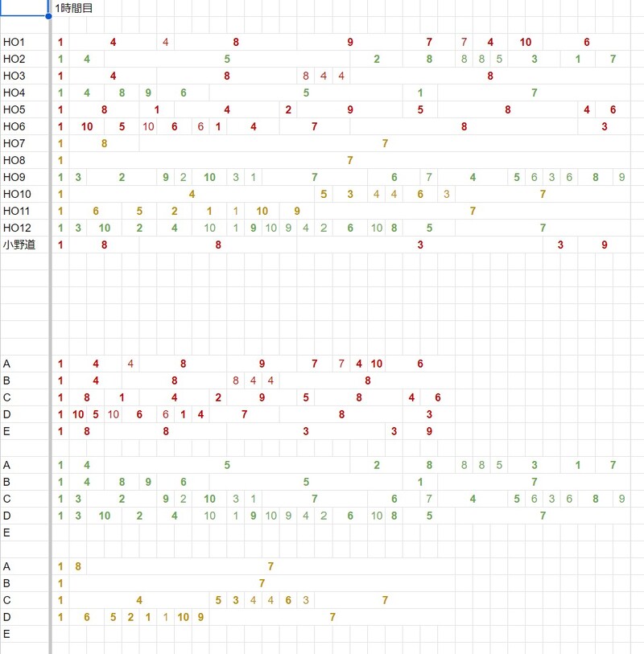Click the 9 in row HO4
Screen dimensions: 644x654
pos(148,93)
